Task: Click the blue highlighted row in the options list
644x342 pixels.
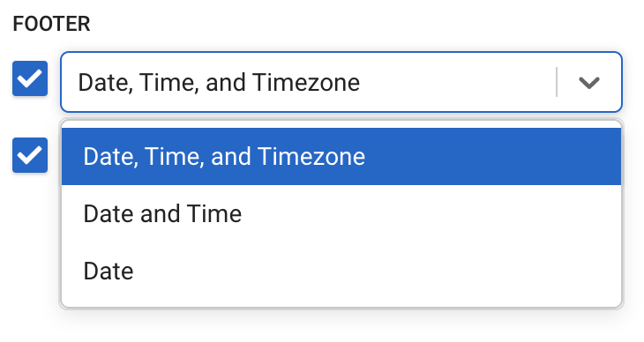Action: point(341,156)
